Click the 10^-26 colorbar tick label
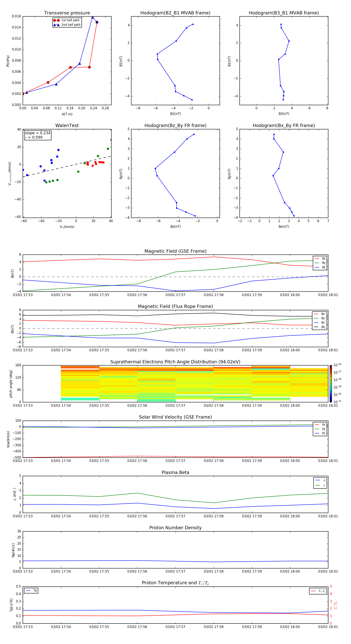Viewport: 351px width, 644px height. tap(337, 365)
